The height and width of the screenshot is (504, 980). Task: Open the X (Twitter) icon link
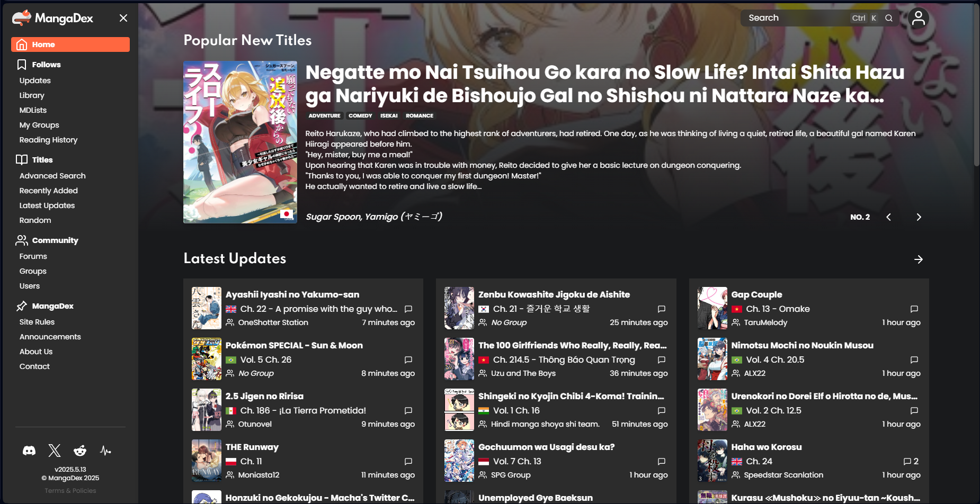coord(55,451)
